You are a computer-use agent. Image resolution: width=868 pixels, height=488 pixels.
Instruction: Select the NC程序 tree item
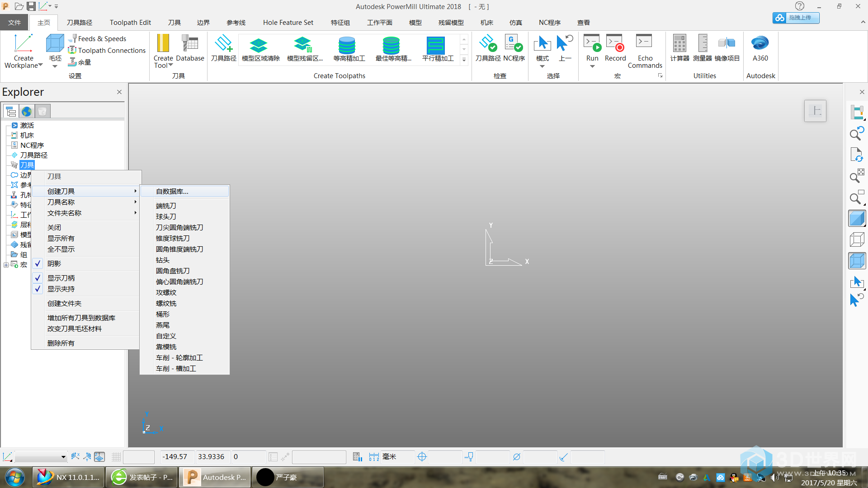[x=32, y=145]
